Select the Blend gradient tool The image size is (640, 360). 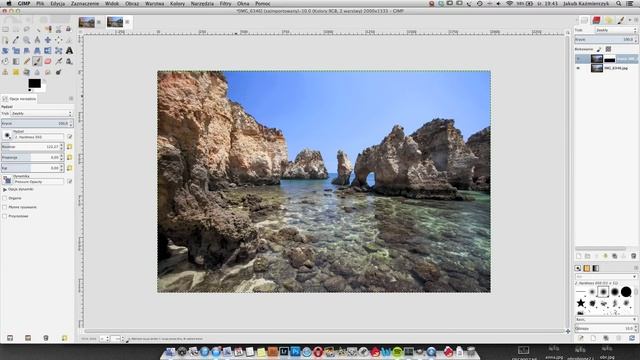[x=16, y=61]
